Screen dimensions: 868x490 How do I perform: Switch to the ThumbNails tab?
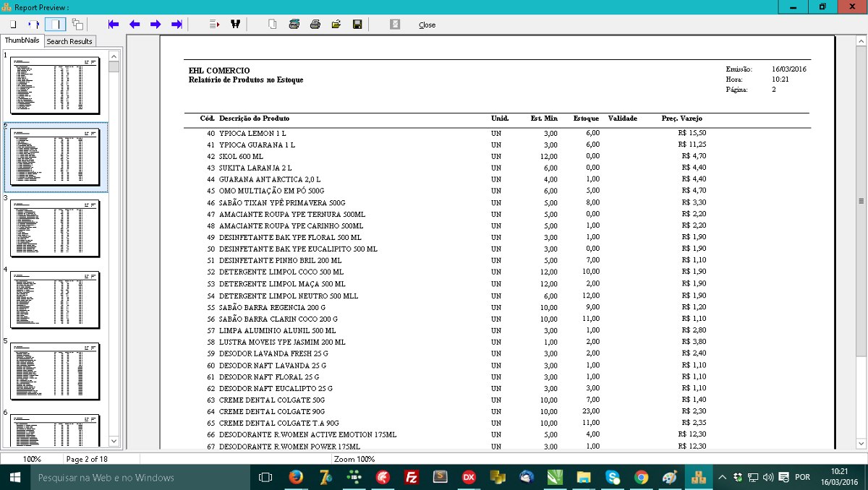tap(22, 40)
